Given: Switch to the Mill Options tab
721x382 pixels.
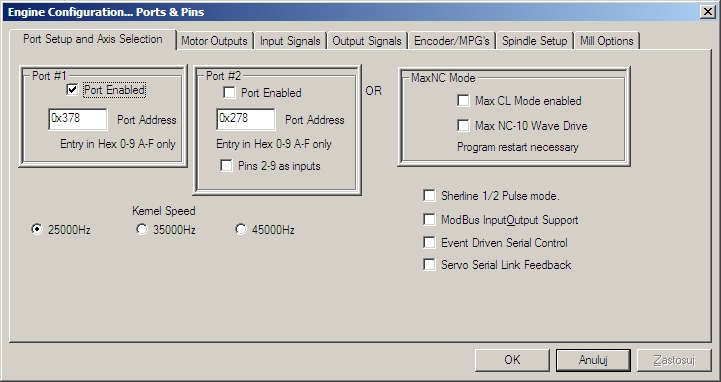Looking at the screenshot, I should [607, 41].
